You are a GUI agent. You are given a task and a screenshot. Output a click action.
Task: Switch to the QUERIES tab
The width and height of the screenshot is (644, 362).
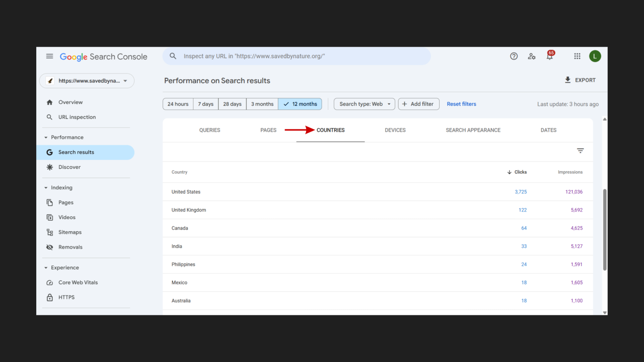209,130
